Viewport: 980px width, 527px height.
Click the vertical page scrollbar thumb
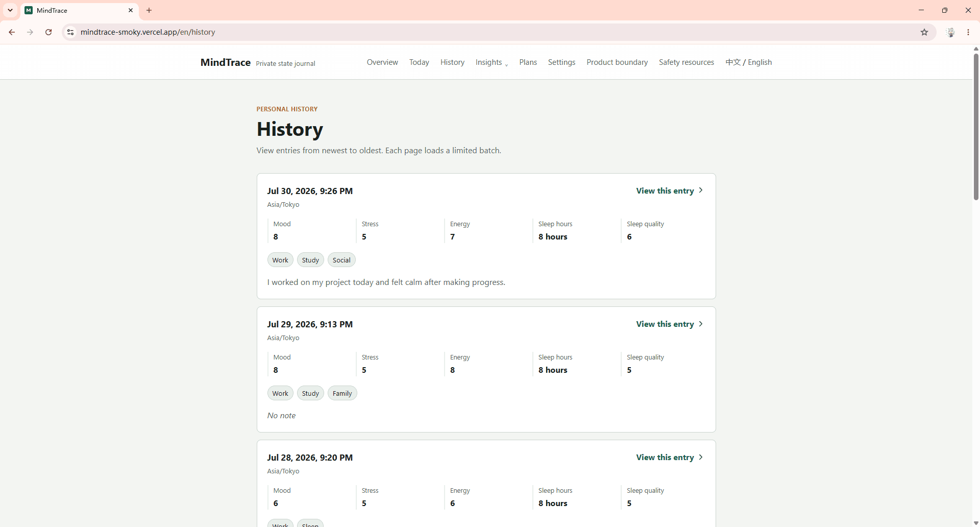pos(976,126)
